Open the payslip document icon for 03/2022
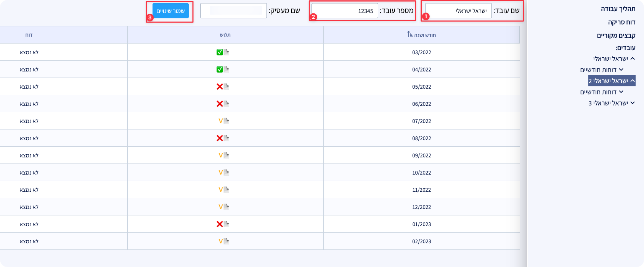This screenshot has height=267, width=644. tap(226, 52)
